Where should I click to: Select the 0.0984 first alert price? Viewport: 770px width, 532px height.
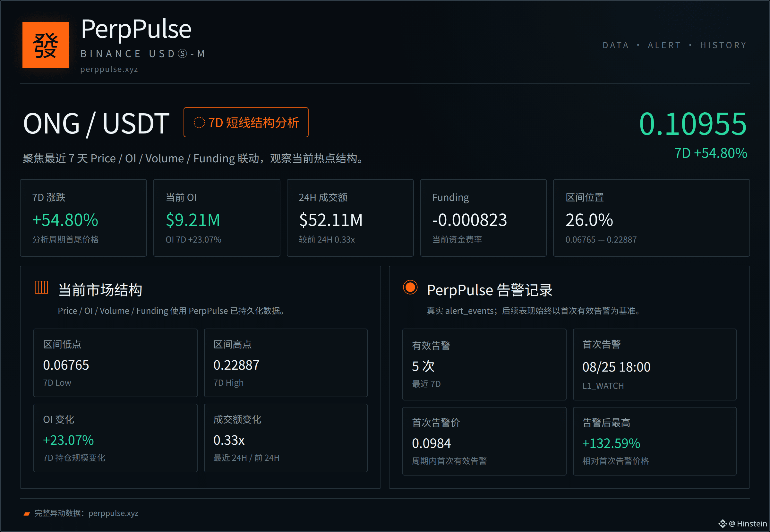431,443
